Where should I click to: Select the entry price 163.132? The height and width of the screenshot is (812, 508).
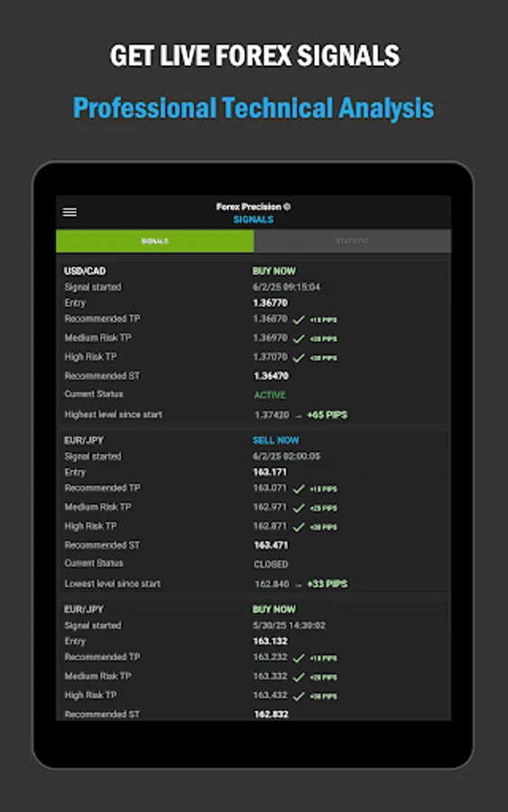pyautogui.click(x=271, y=641)
